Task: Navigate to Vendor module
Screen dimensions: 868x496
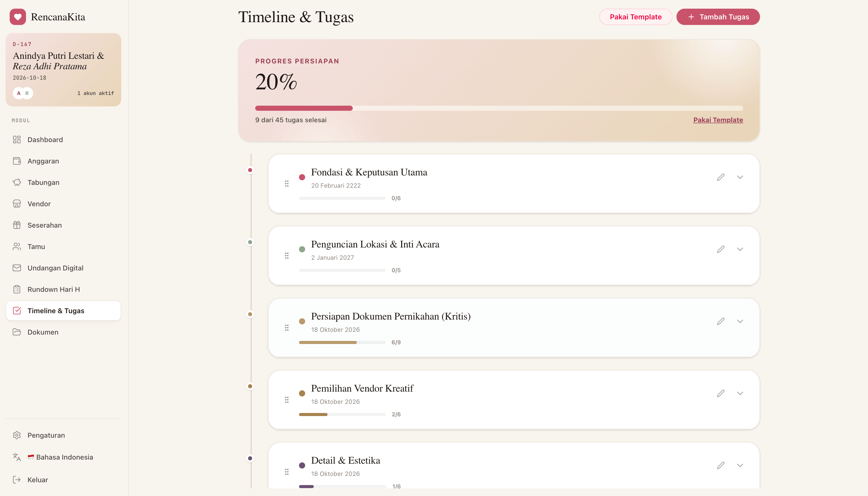Action: coord(63,204)
